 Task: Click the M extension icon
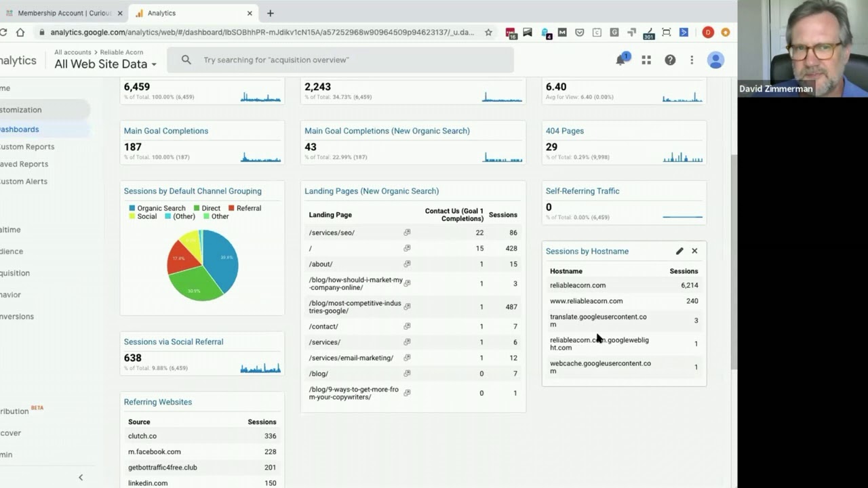pyautogui.click(x=562, y=32)
